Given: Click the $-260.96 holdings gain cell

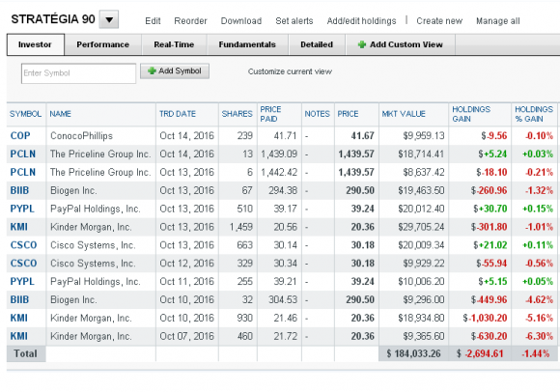Looking at the screenshot, I should pos(489,190).
